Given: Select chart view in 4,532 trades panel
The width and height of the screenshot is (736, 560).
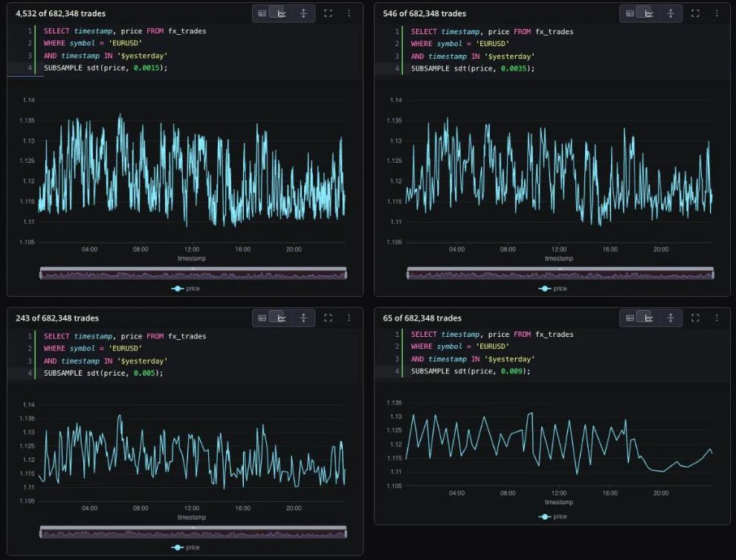Looking at the screenshot, I should (x=282, y=13).
